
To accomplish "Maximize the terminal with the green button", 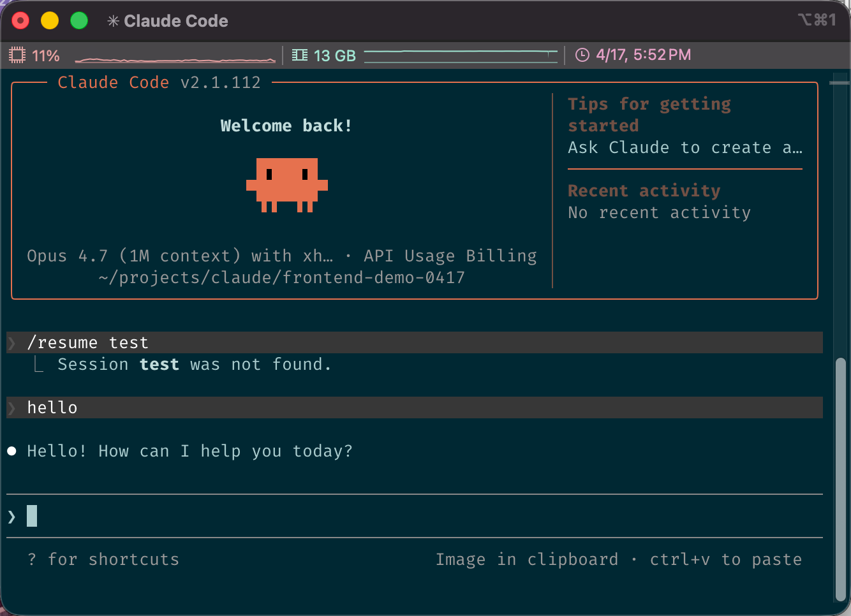I will pos(79,21).
